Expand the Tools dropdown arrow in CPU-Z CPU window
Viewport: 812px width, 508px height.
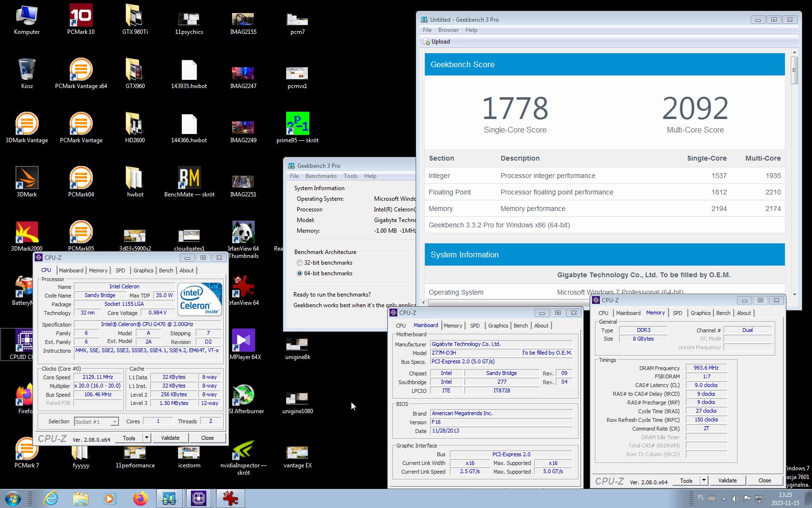click(146, 438)
